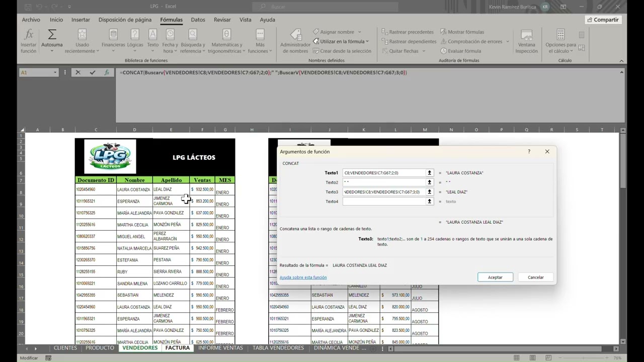Confirm formula with checkmark icon

(x=92, y=72)
